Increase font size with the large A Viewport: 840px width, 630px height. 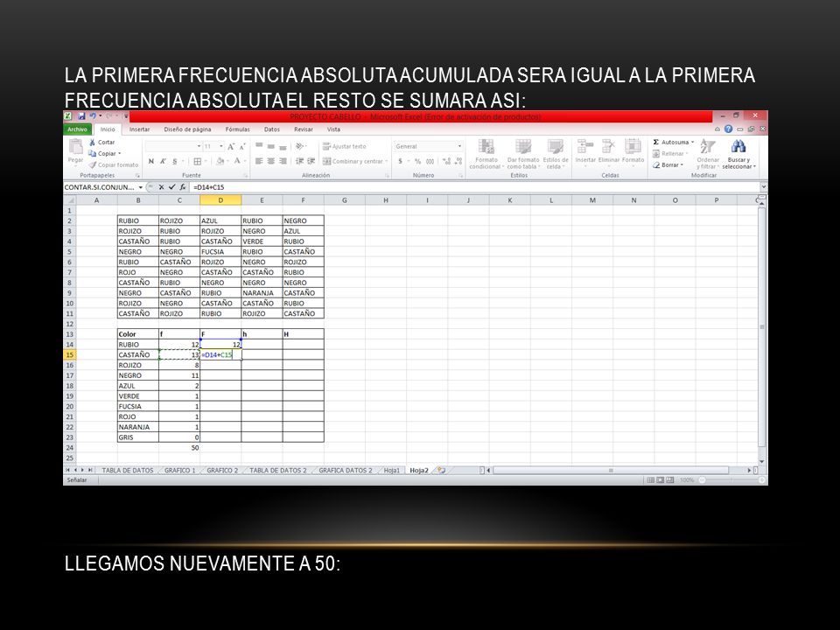point(231,146)
